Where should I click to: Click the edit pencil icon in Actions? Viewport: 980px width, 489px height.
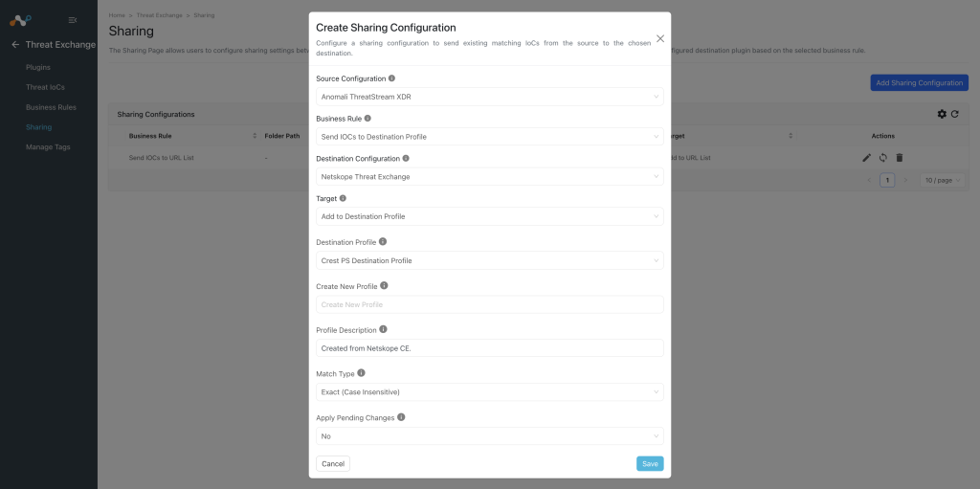866,158
